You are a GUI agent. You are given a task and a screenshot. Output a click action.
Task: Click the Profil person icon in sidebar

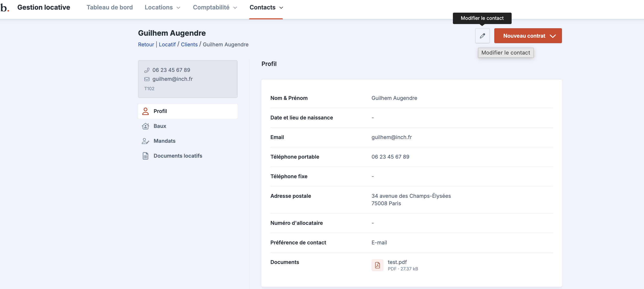coord(145,111)
